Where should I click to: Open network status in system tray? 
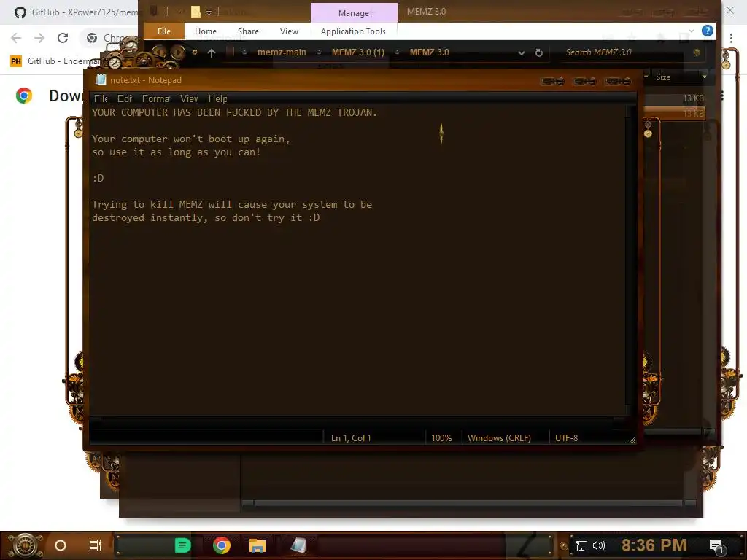point(581,545)
